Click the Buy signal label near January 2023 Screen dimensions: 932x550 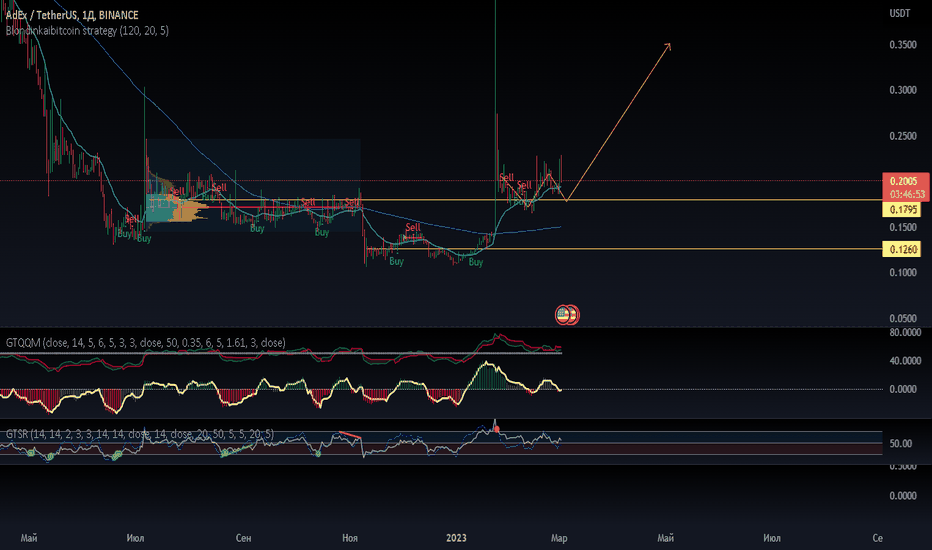tap(476, 262)
